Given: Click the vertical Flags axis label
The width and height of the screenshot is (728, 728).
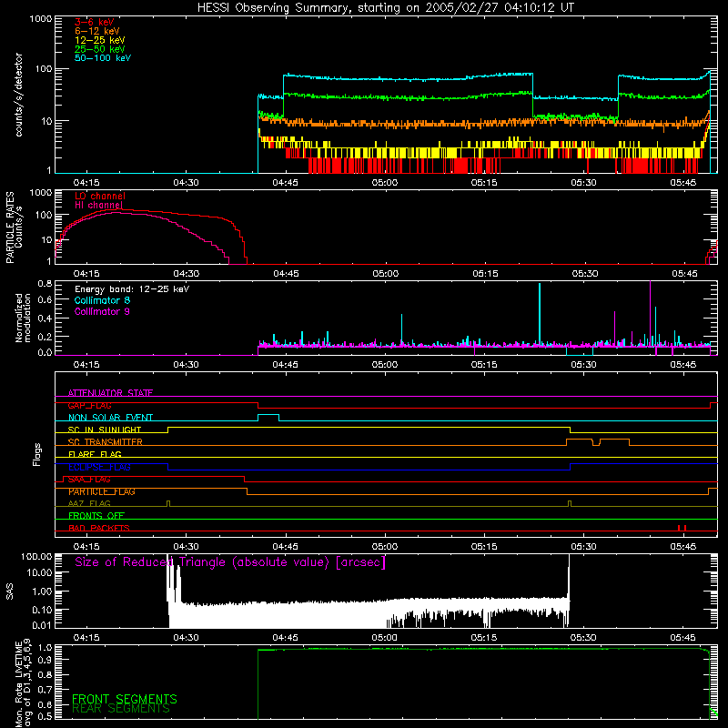Looking at the screenshot, I should [x=37, y=454].
